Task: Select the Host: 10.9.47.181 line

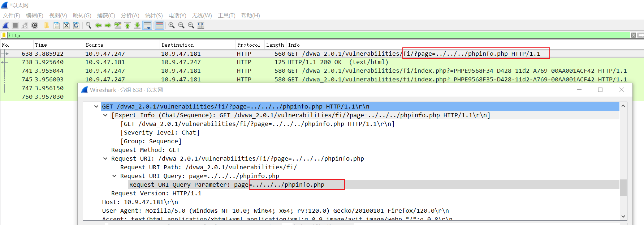Action: (x=140, y=202)
